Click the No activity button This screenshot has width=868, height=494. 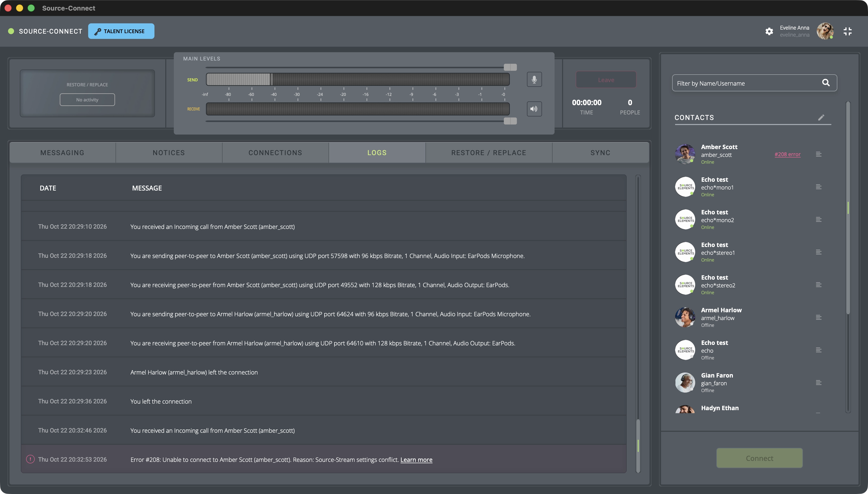87,100
